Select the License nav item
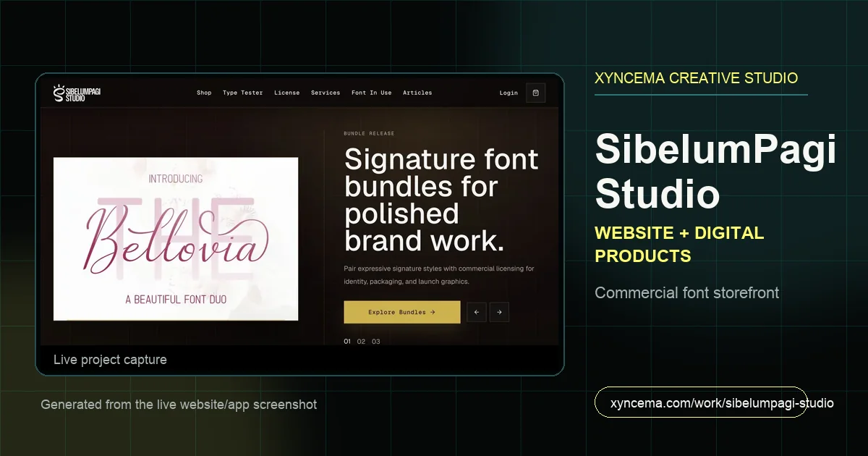Image resolution: width=868 pixels, height=456 pixels. coord(286,93)
